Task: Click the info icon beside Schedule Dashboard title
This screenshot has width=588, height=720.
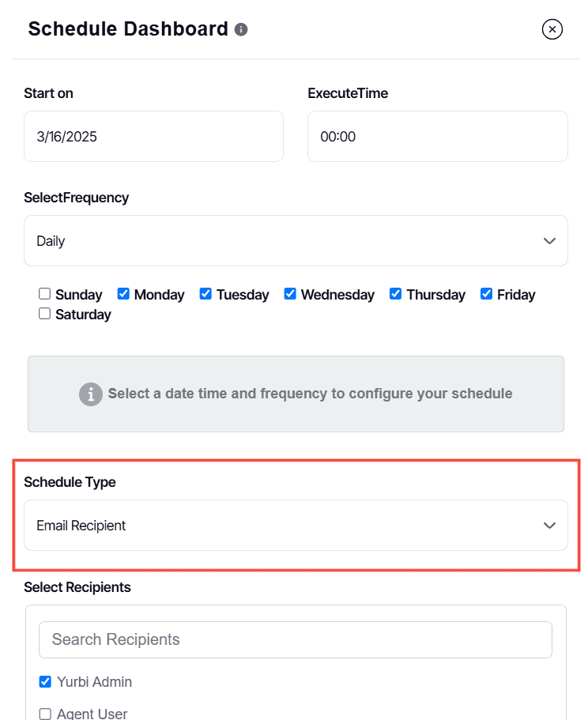Action: (x=239, y=28)
